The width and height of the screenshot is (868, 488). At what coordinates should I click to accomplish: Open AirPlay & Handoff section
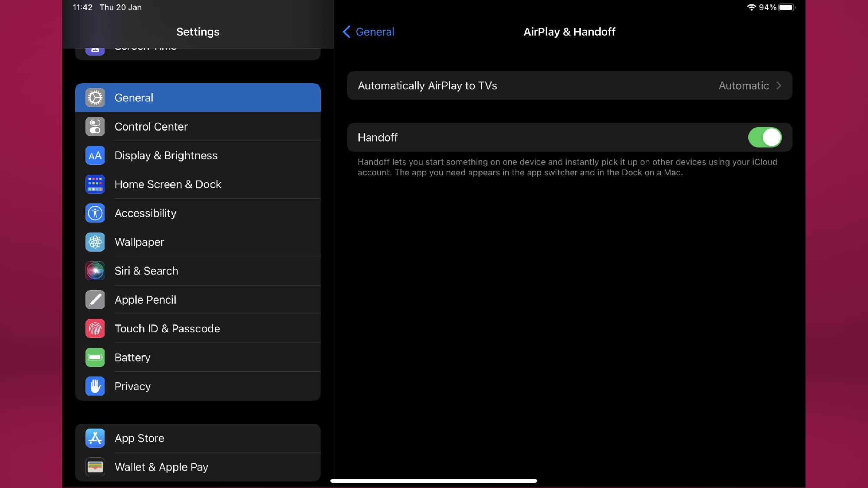[x=569, y=32]
